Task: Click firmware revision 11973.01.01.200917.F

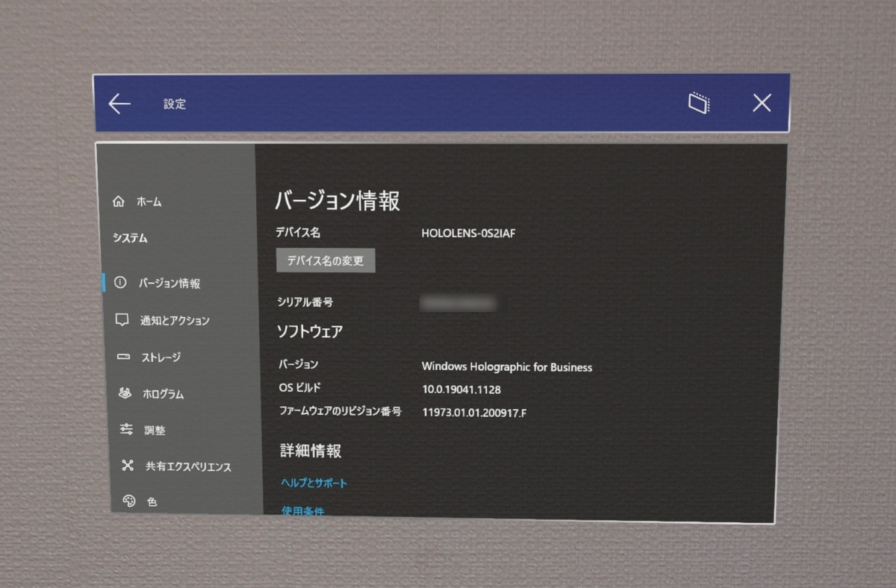Action: [474, 412]
